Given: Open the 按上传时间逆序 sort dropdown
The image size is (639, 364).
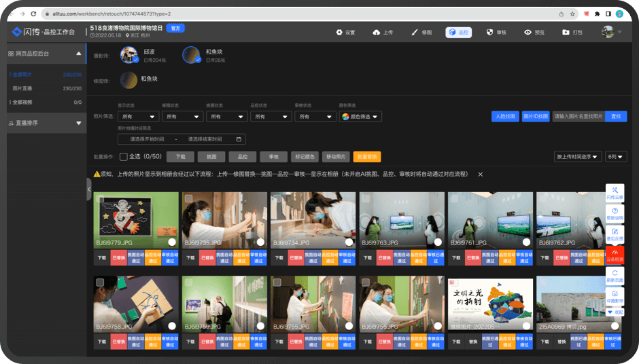Looking at the screenshot, I should point(578,157).
